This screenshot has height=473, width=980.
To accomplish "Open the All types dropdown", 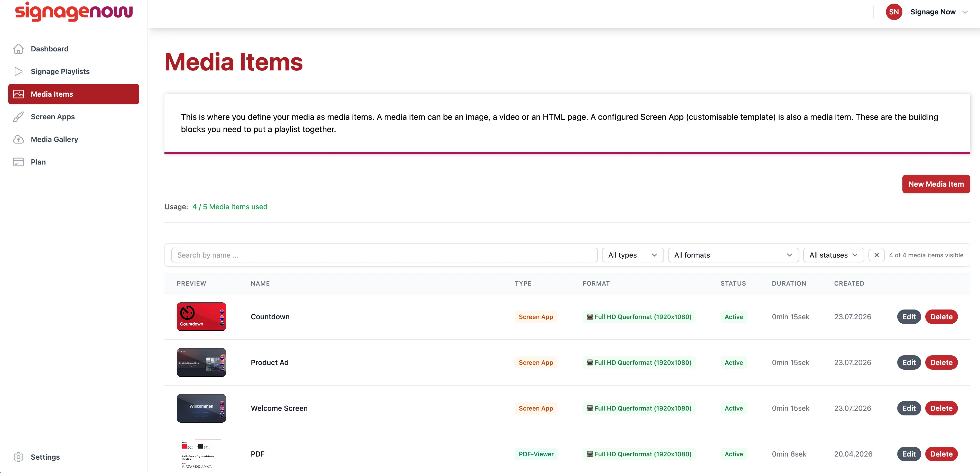I will tap(633, 255).
